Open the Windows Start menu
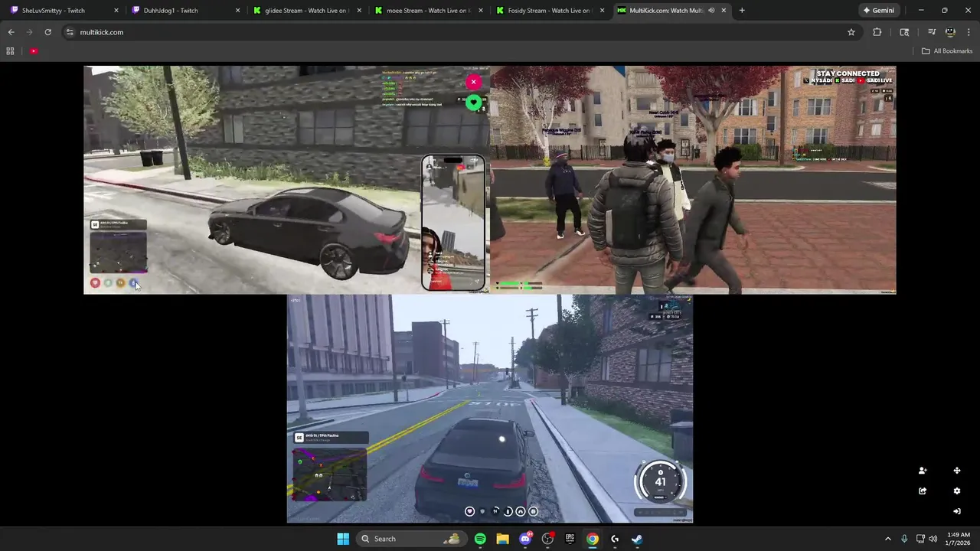 pos(343,539)
